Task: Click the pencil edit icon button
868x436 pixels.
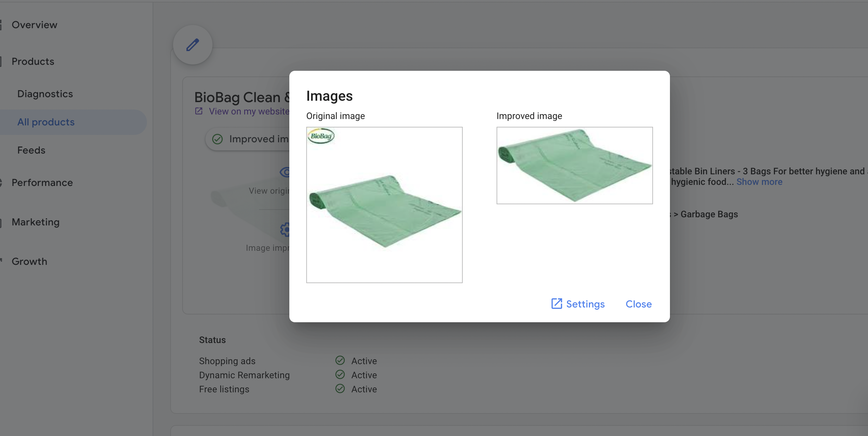Action: pyautogui.click(x=192, y=45)
